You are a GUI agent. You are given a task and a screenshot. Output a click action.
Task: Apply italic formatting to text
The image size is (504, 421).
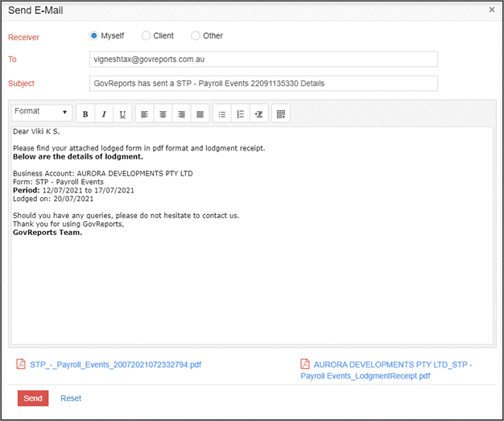coord(103,114)
